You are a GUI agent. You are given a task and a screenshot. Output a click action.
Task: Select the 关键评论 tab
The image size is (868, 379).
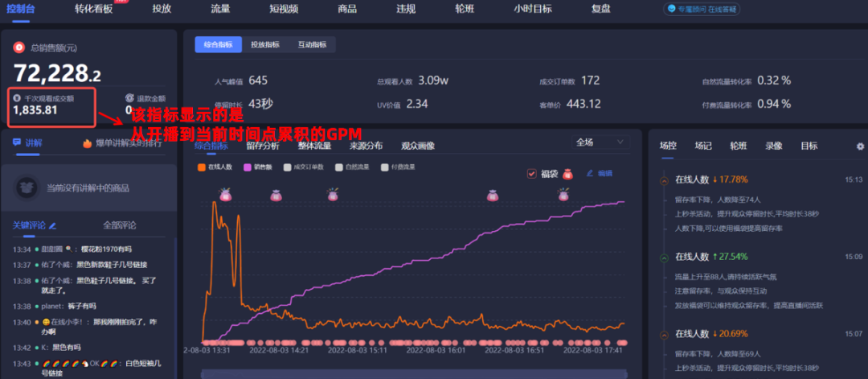coord(30,225)
